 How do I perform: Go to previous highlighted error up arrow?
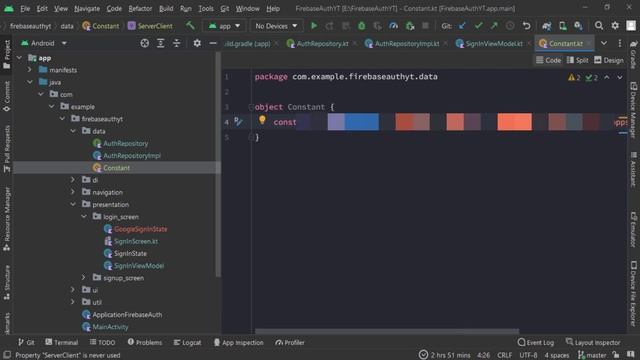click(607, 78)
